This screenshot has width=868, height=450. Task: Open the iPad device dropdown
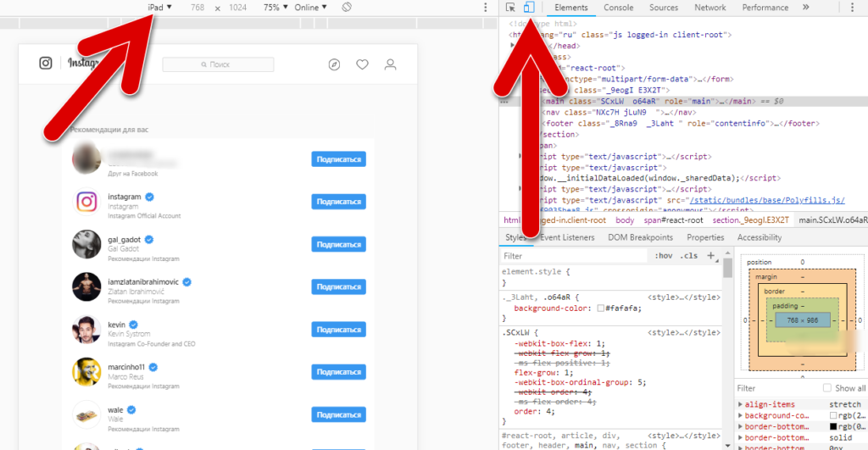pos(159,7)
